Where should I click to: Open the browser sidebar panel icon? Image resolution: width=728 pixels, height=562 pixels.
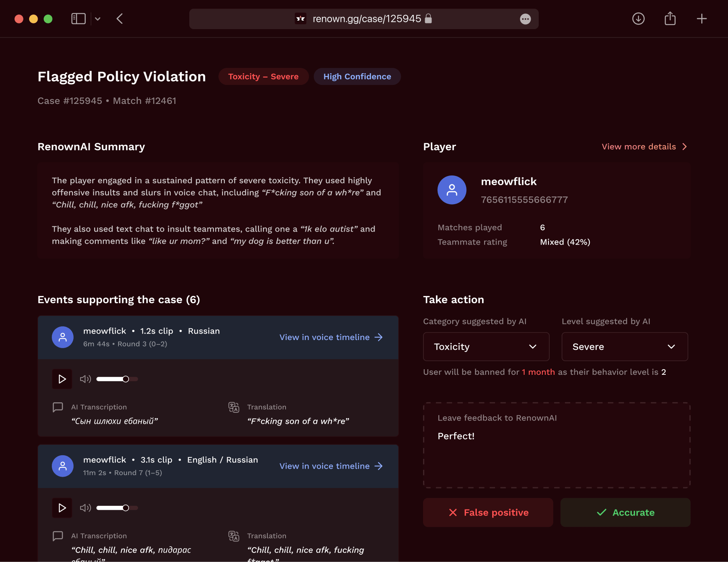click(x=78, y=19)
